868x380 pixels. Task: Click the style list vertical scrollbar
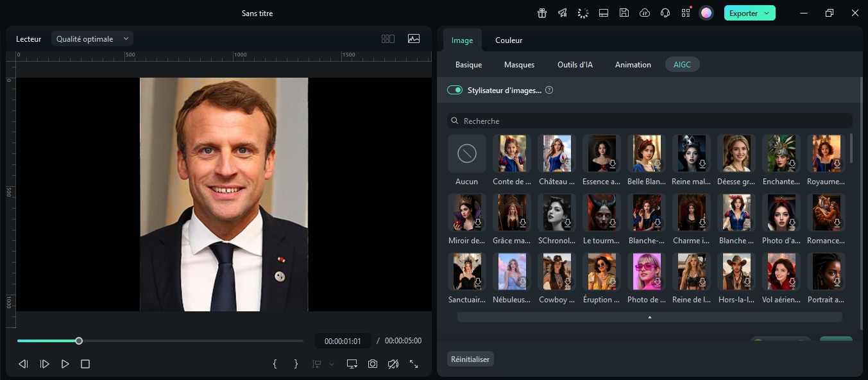(851, 148)
